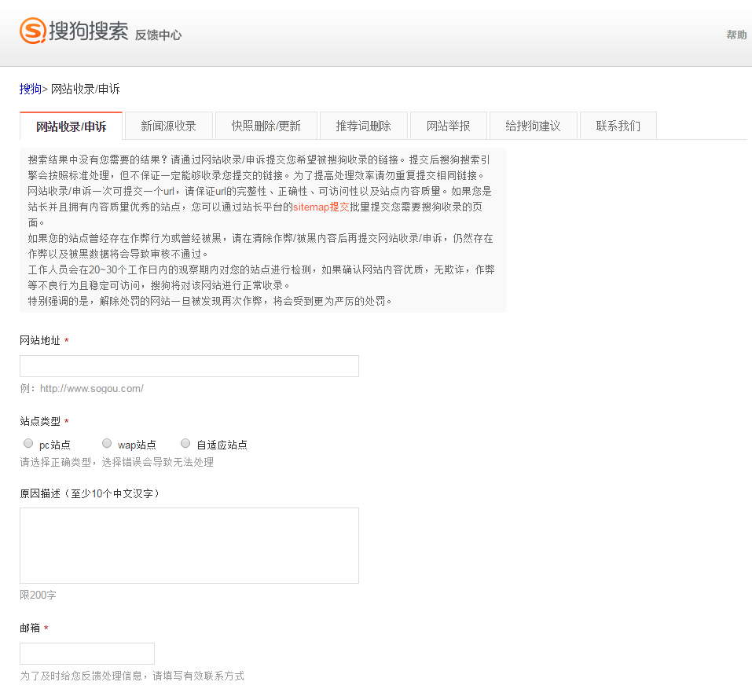Viewport: 752px width, 700px height.
Task: Open the 帮助 help link
Action: pos(736,35)
